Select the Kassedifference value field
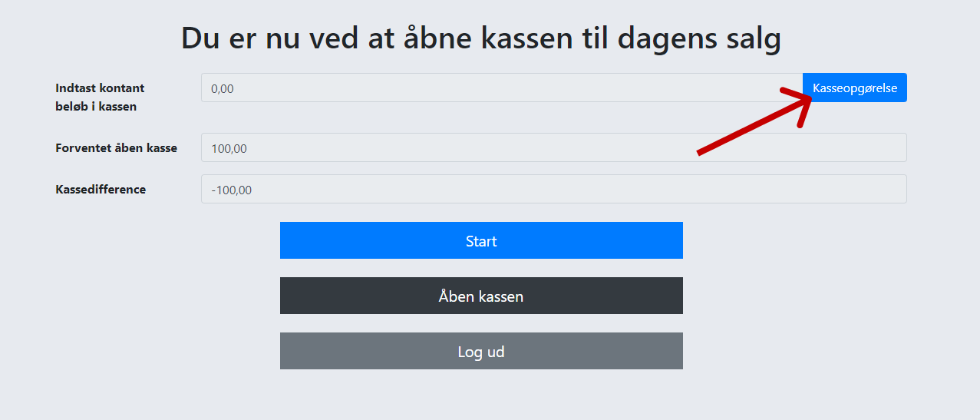980x420 pixels. click(553, 189)
